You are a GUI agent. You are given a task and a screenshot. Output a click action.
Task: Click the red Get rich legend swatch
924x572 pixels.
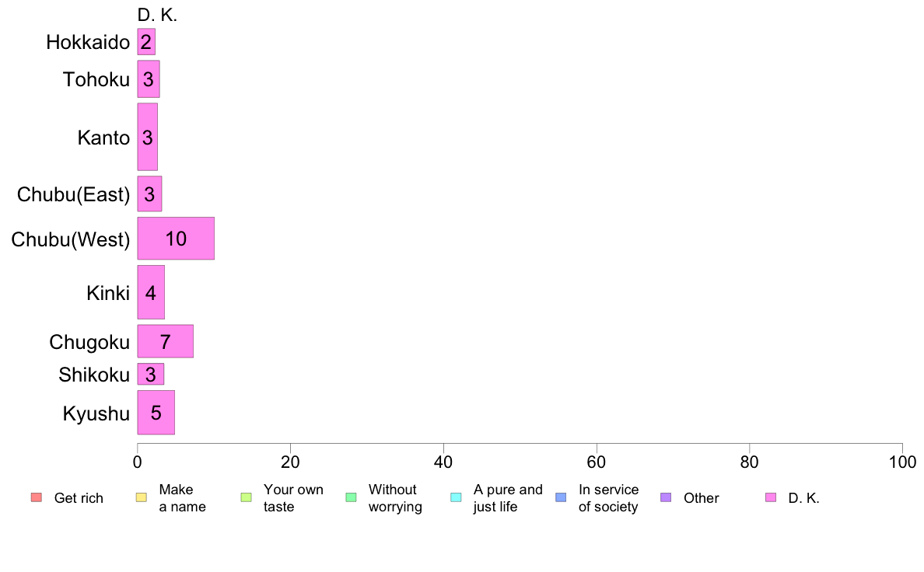35,497
